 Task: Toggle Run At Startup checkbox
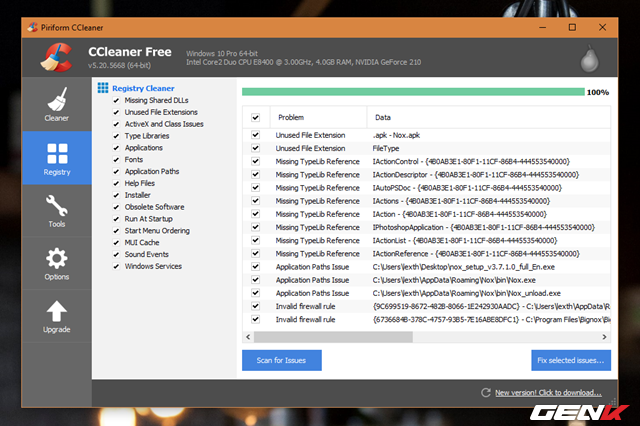tap(116, 219)
